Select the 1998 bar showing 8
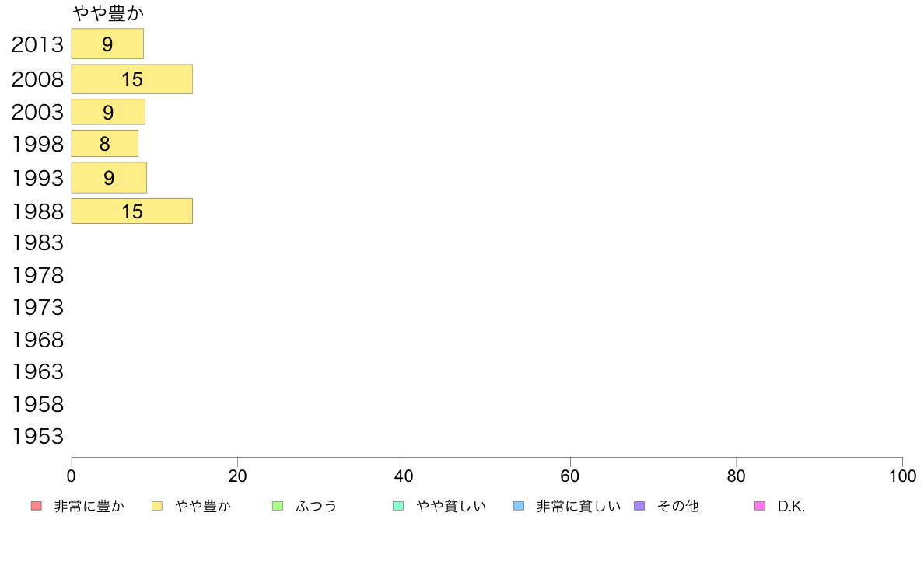 pos(105,144)
